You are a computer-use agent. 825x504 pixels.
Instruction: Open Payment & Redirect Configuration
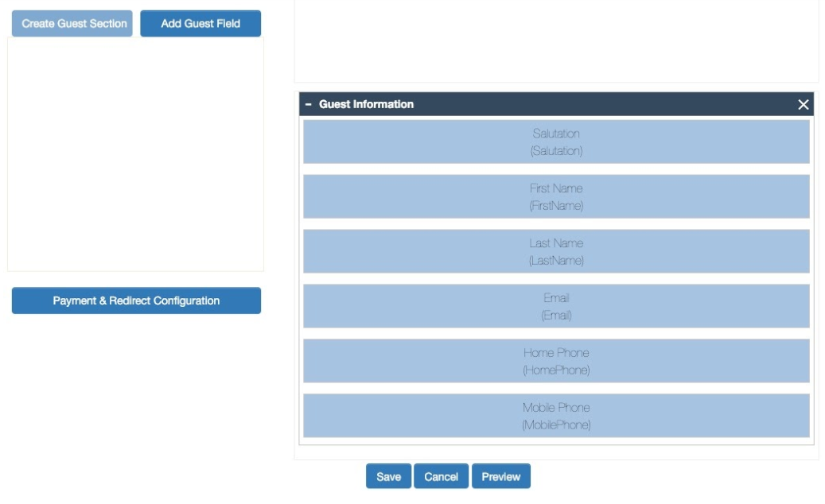pyautogui.click(x=136, y=300)
